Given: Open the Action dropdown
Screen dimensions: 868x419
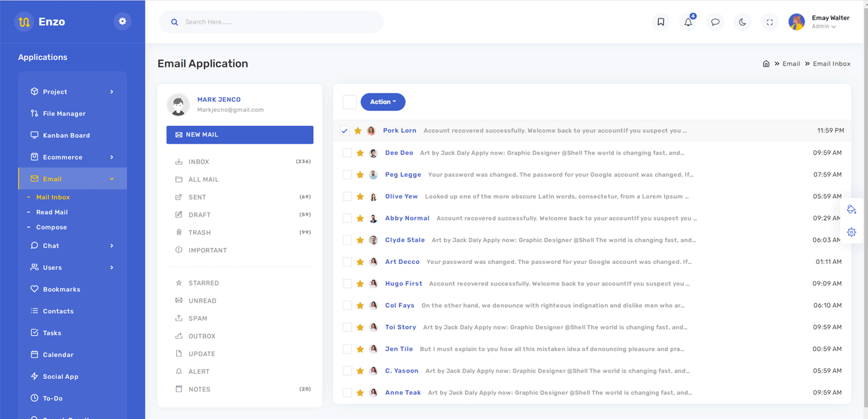Looking at the screenshot, I should (x=383, y=102).
